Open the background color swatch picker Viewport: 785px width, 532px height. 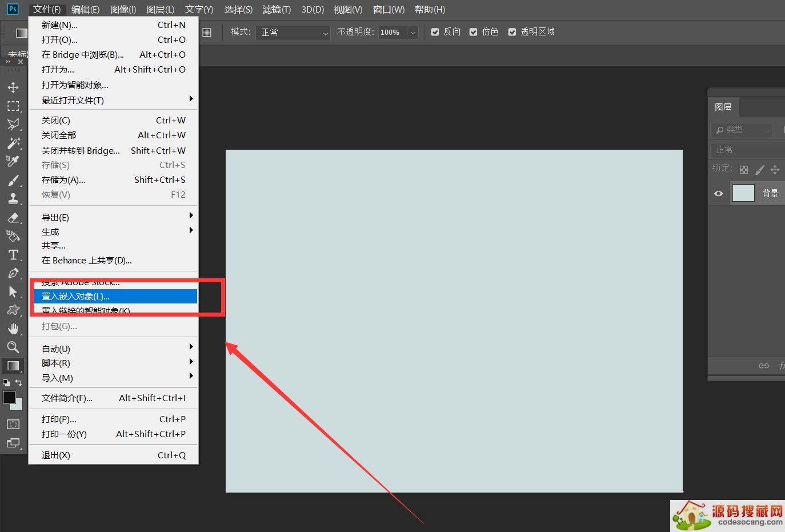click(x=19, y=406)
